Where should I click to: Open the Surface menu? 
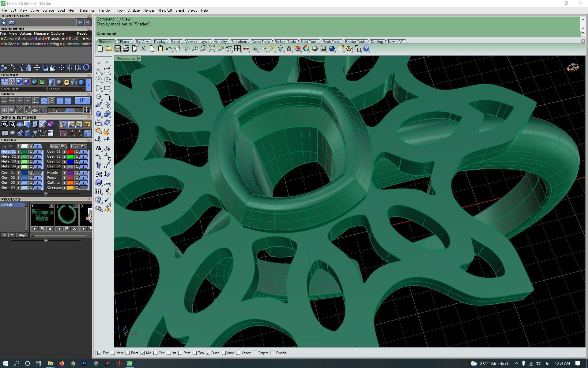click(x=48, y=10)
